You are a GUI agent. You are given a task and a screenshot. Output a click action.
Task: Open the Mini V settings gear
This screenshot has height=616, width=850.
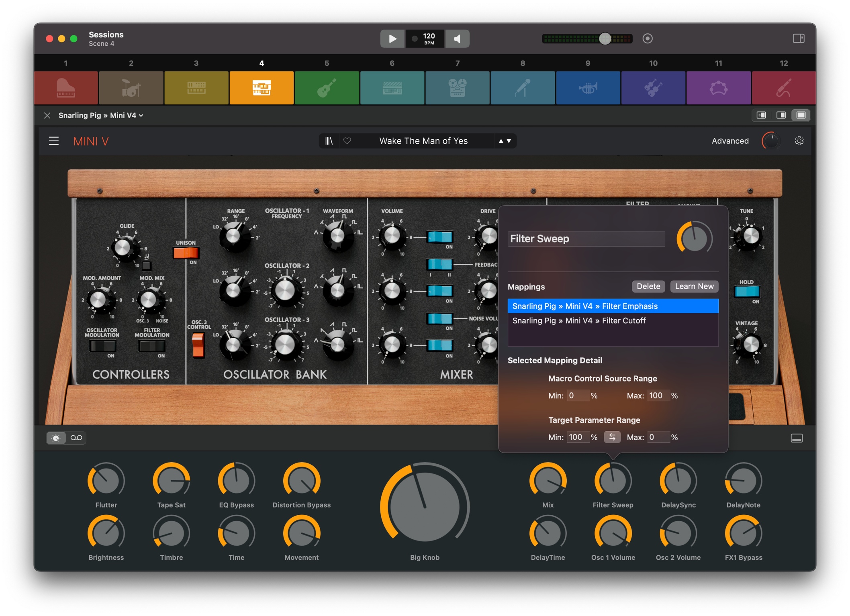(799, 141)
